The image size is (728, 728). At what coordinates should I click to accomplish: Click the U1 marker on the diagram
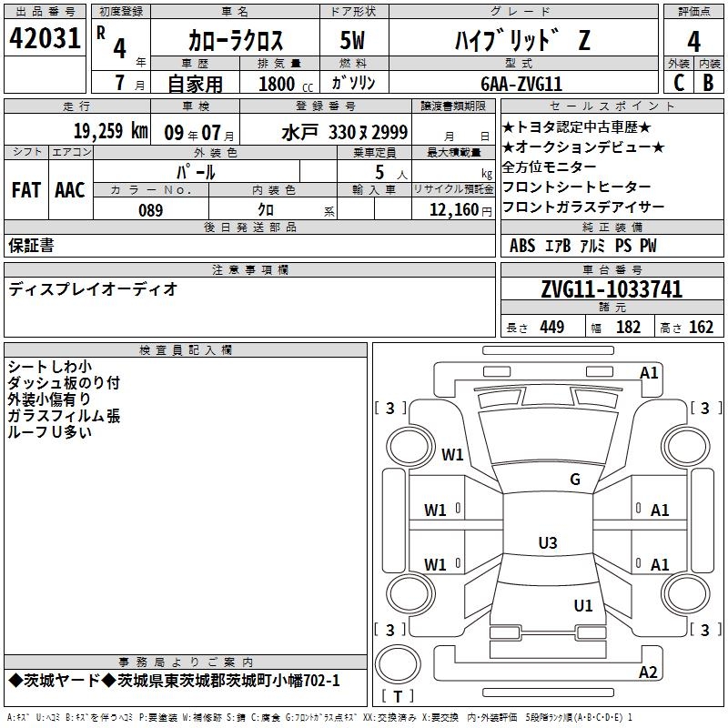point(582,605)
